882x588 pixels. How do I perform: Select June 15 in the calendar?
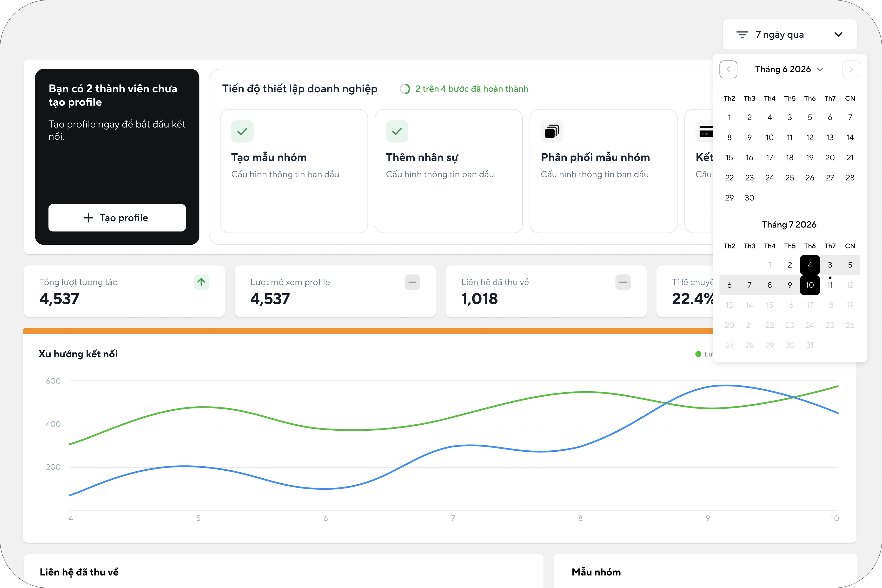point(729,158)
